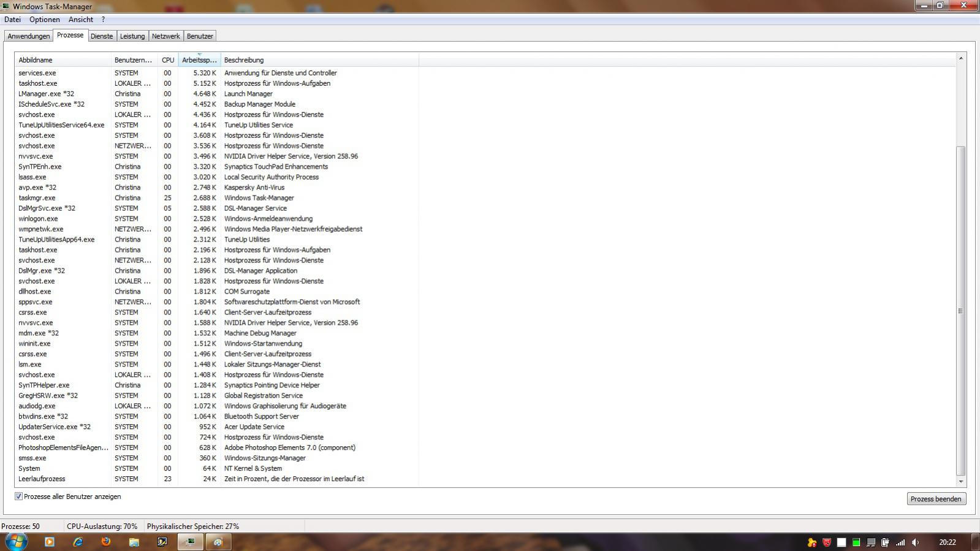Click the scrollbar down arrow

[960, 482]
